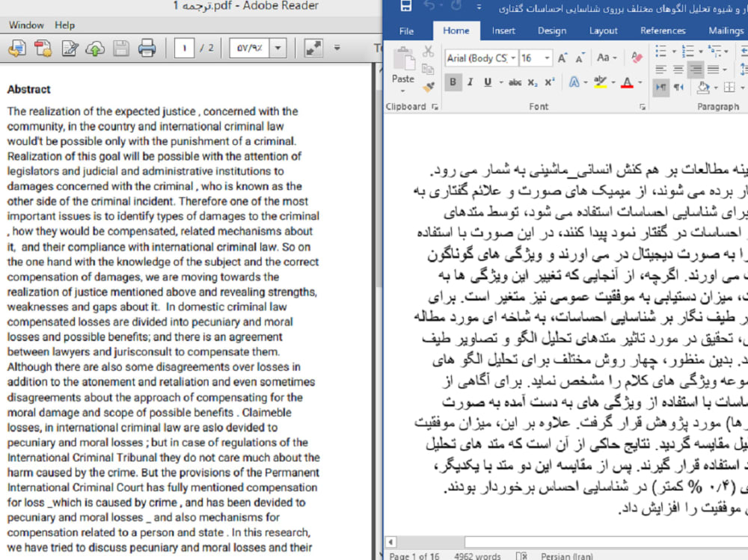Click the Save icon in Adobe Reader
This screenshot has width=748, height=560.
click(120, 48)
